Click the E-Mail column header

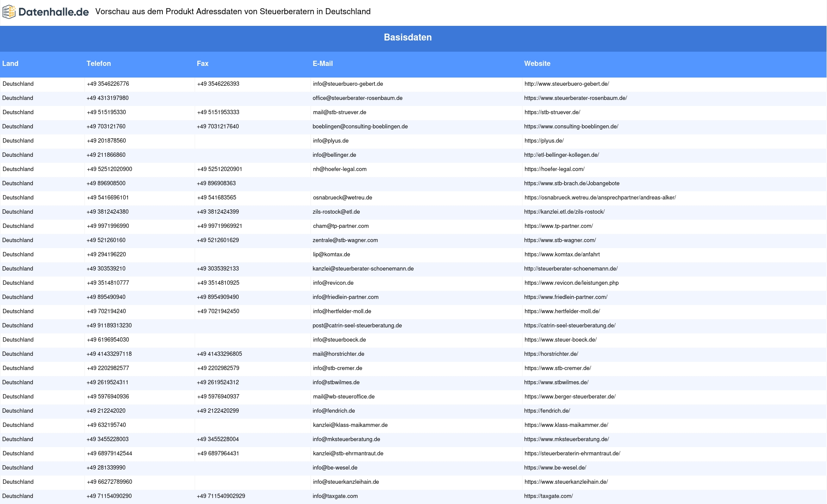coord(323,63)
